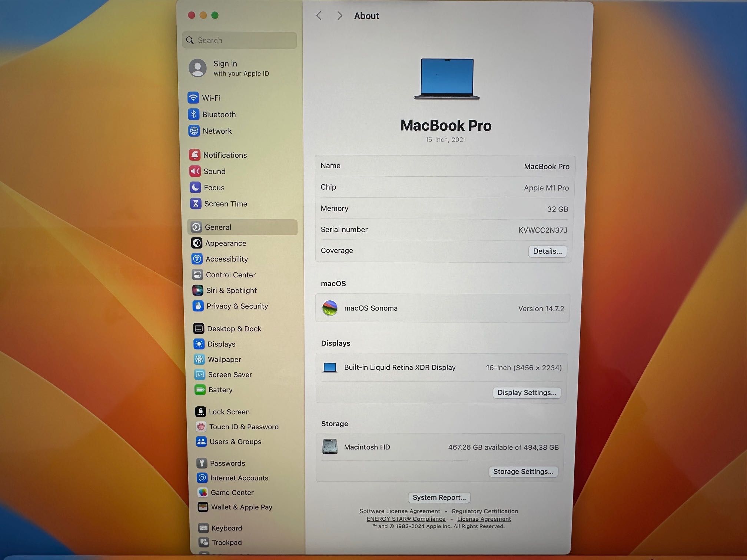Screen dimensions: 747x560
Task: Open the Focus moon icon
Action: 195,187
